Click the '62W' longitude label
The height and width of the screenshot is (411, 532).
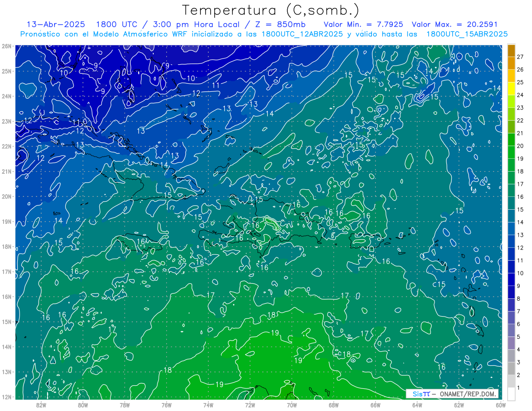459,404
